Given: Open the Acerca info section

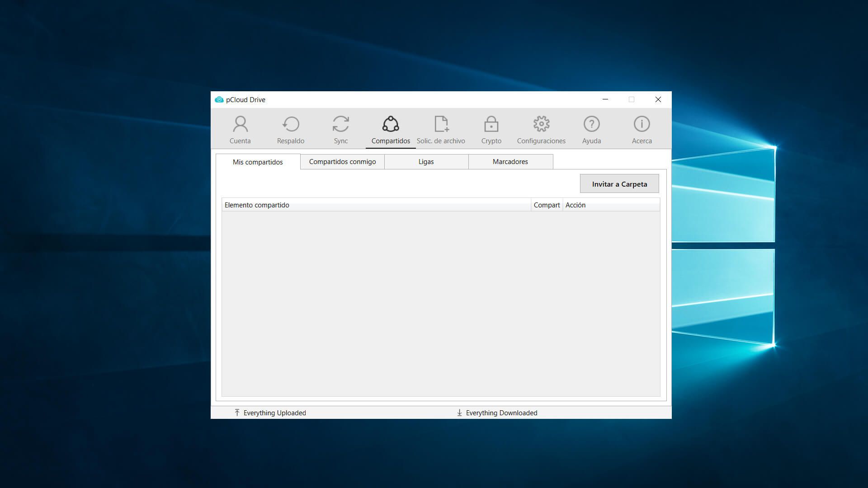Looking at the screenshot, I should pyautogui.click(x=642, y=130).
